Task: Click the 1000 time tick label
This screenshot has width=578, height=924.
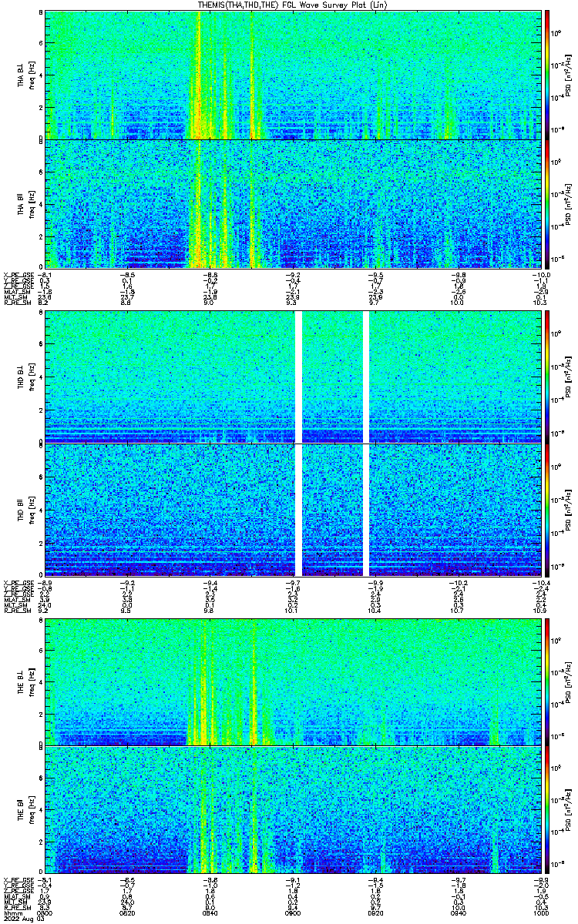Action: tap(540, 912)
